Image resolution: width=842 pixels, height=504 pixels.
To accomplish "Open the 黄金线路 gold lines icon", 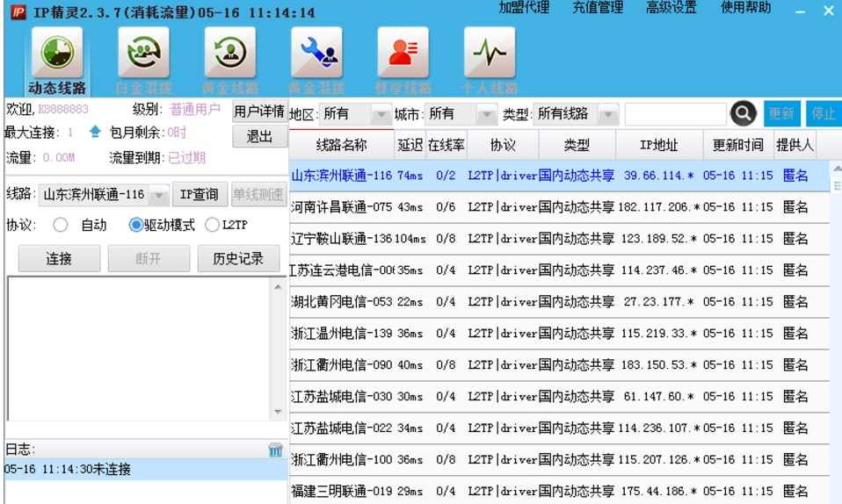I will click(x=229, y=54).
